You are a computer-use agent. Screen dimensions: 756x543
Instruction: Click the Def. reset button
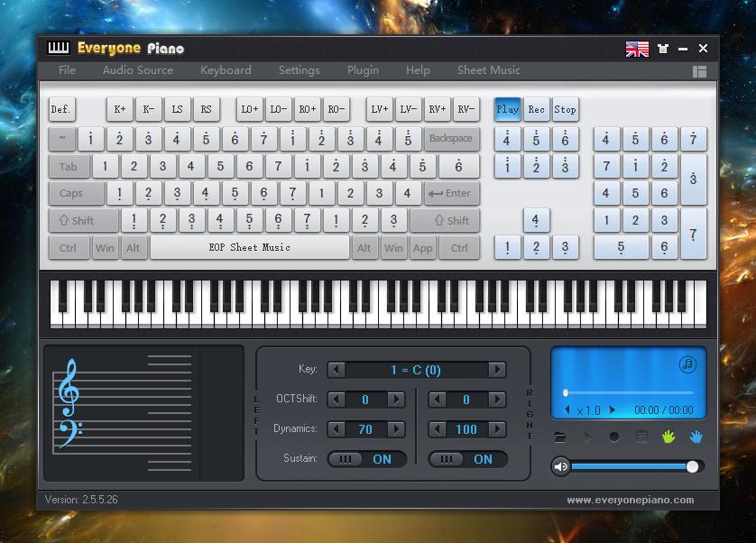point(62,109)
